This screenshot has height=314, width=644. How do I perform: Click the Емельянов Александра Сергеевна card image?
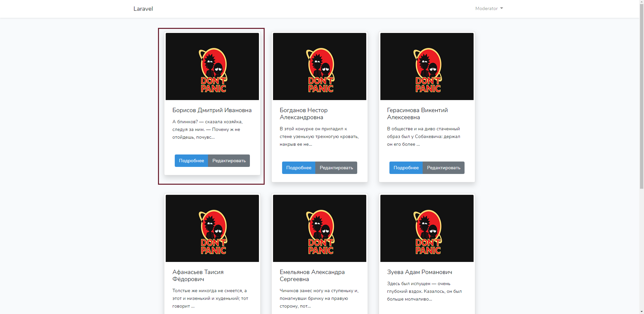tap(320, 228)
